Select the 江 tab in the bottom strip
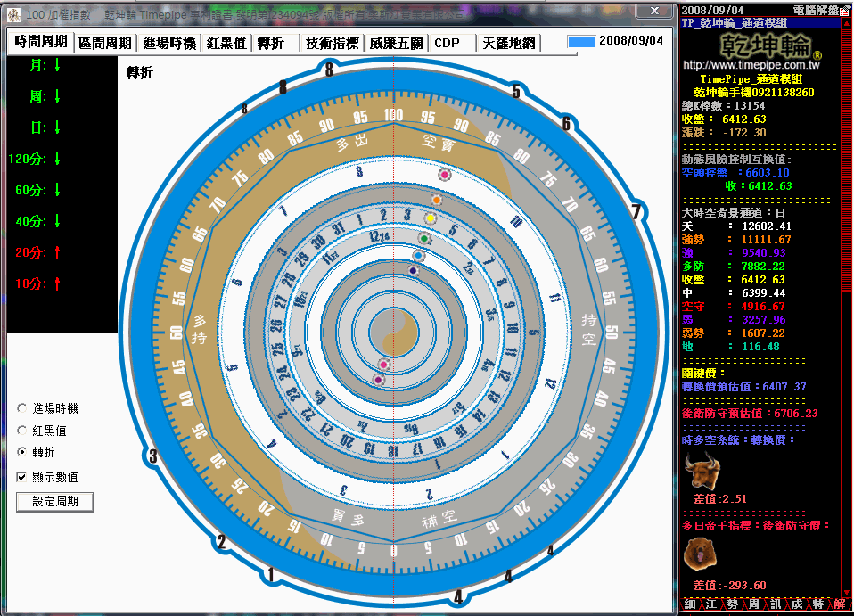854x616 pixels. coord(711,604)
